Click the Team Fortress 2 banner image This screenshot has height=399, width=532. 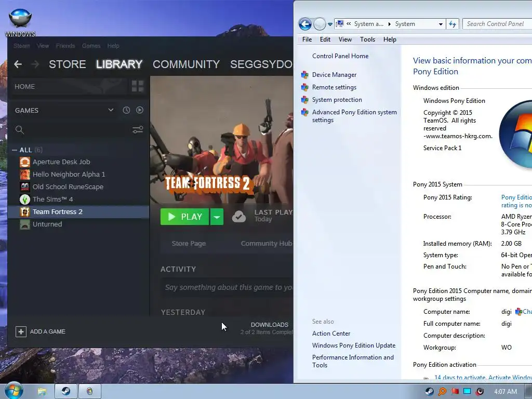221,140
